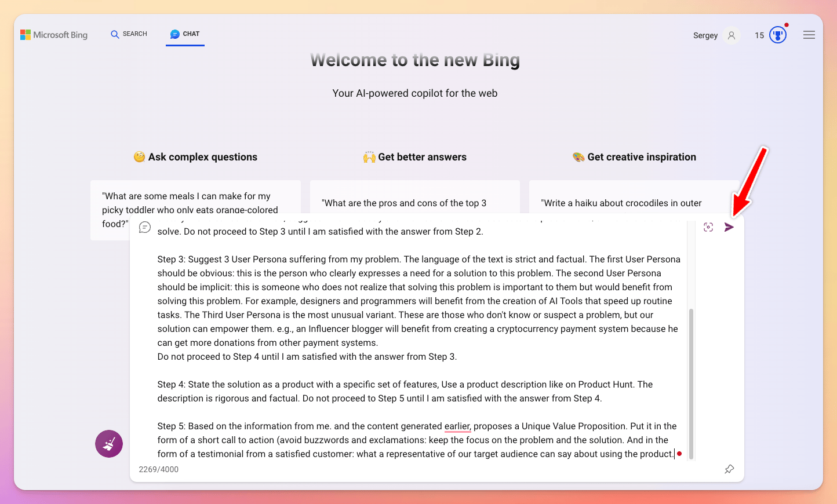Click the 2269/4000 character counter
Image resolution: width=837 pixels, height=504 pixels.
[x=159, y=469]
